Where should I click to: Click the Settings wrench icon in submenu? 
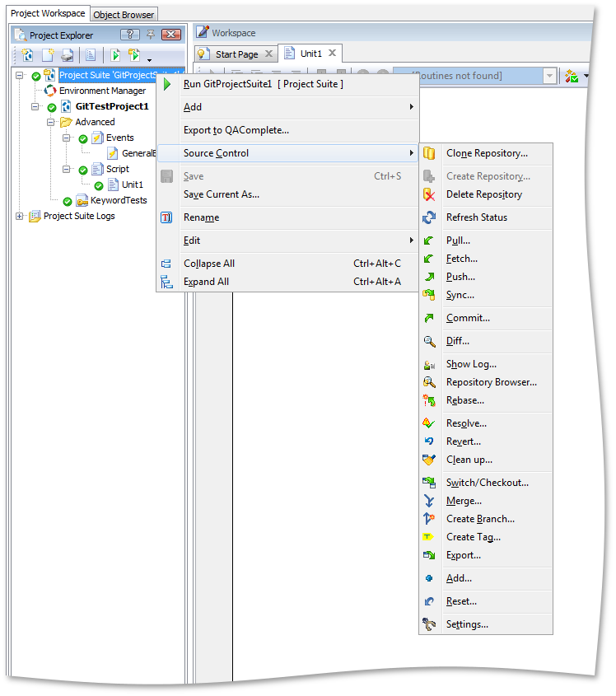(x=429, y=624)
